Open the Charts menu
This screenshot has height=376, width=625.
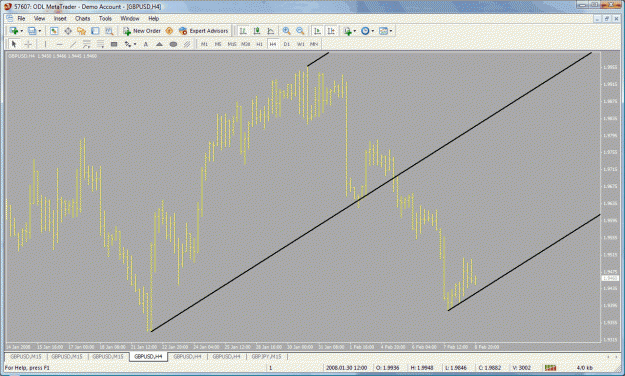tap(83, 18)
